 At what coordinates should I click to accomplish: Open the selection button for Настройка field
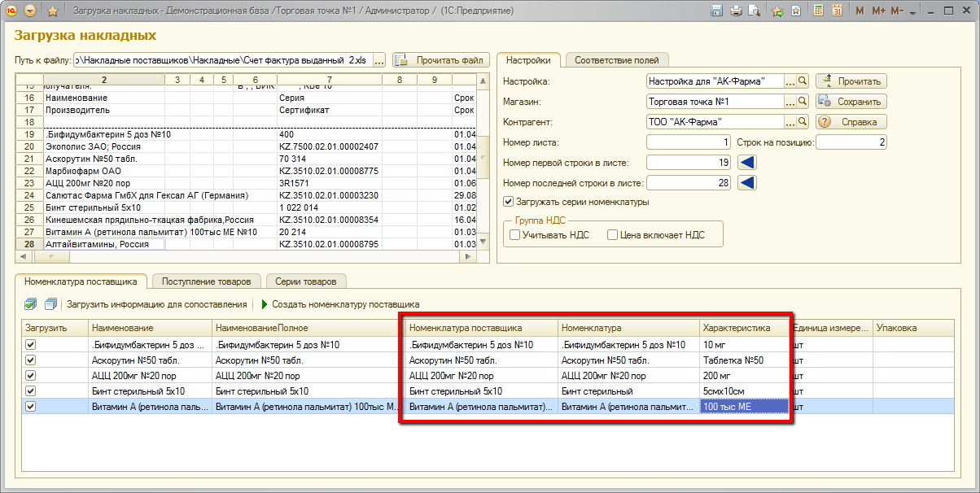pos(790,81)
